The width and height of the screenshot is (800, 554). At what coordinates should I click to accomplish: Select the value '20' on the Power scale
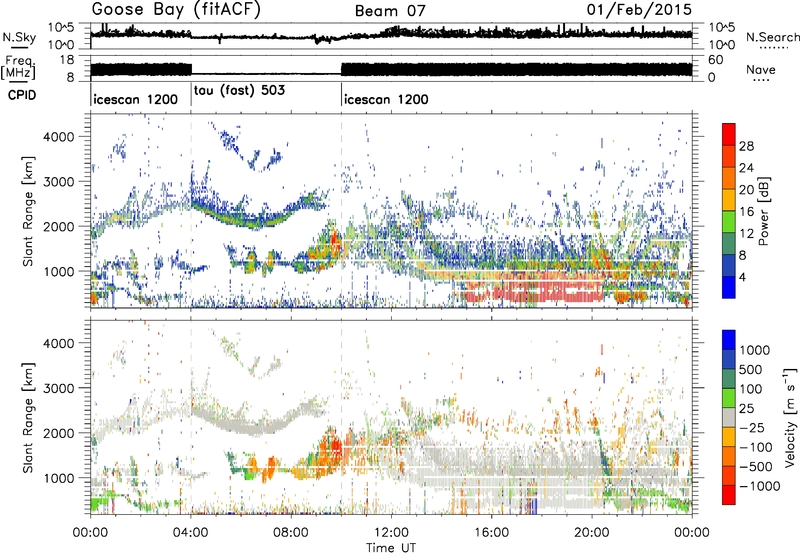(746, 190)
